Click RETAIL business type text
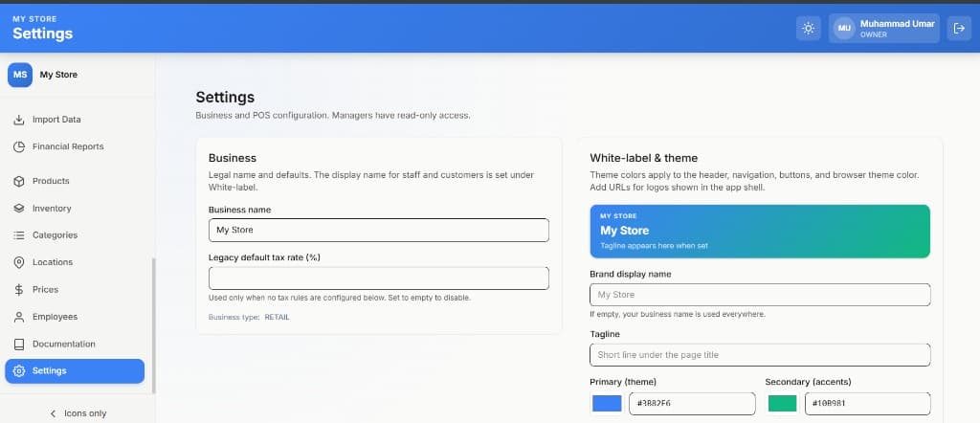This screenshot has width=980, height=423. click(277, 318)
